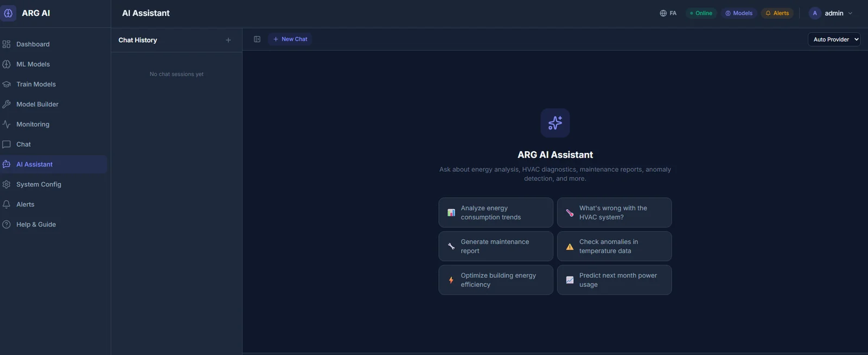Image resolution: width=868 pixels, height=355 pixels.
Task: Click the Online status badge
Action: (701, 13)
